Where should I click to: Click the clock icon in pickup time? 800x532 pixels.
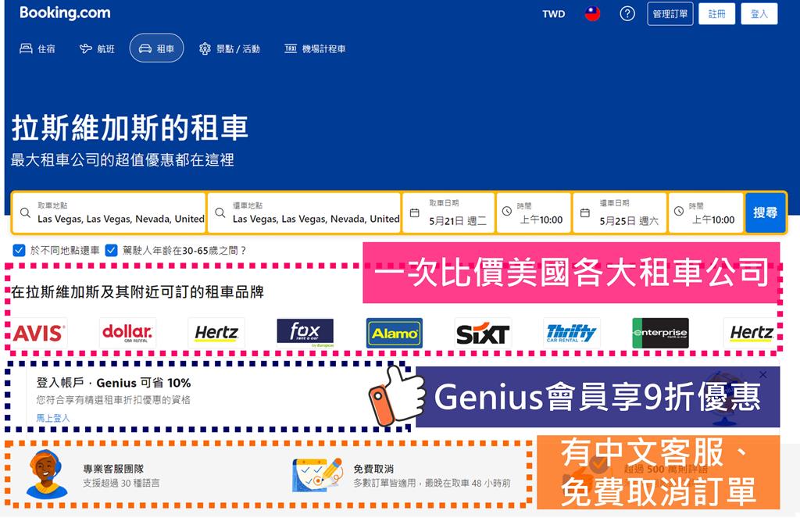click(x=506, y=211)
